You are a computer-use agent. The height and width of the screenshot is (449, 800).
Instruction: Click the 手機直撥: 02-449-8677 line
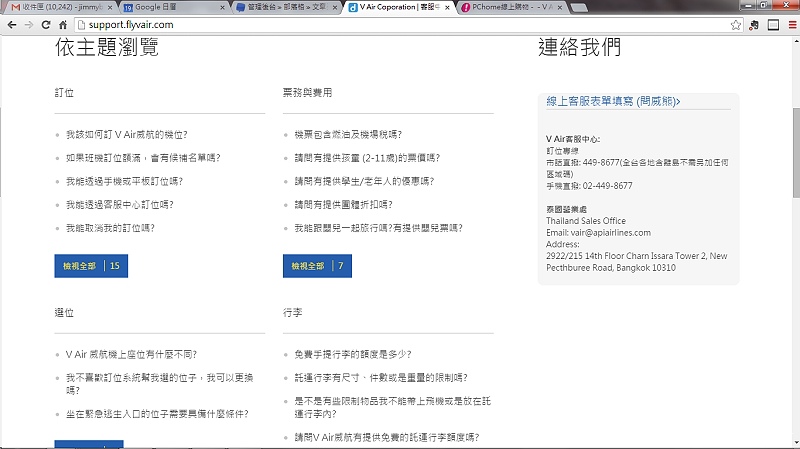tap(589, 186)
